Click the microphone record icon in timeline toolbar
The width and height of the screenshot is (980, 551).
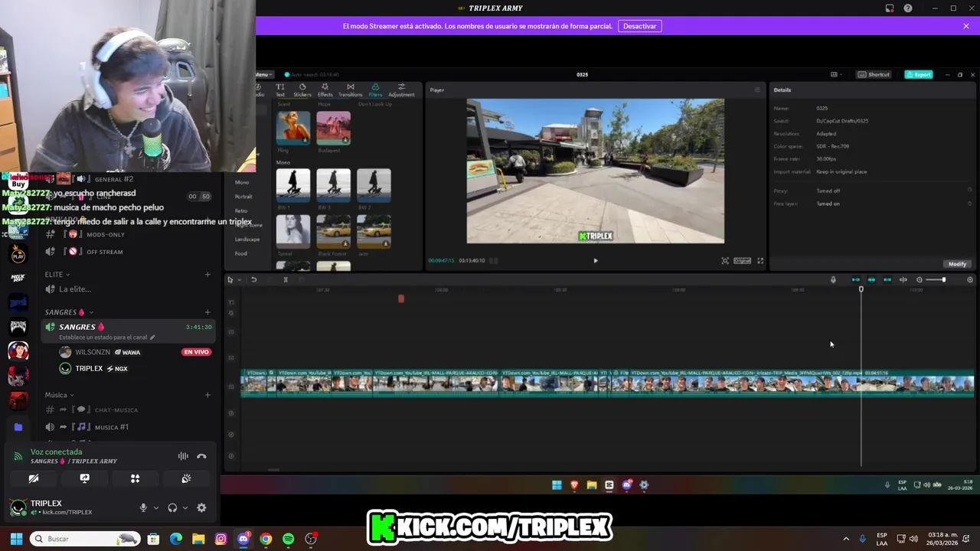tap(833, 279)
